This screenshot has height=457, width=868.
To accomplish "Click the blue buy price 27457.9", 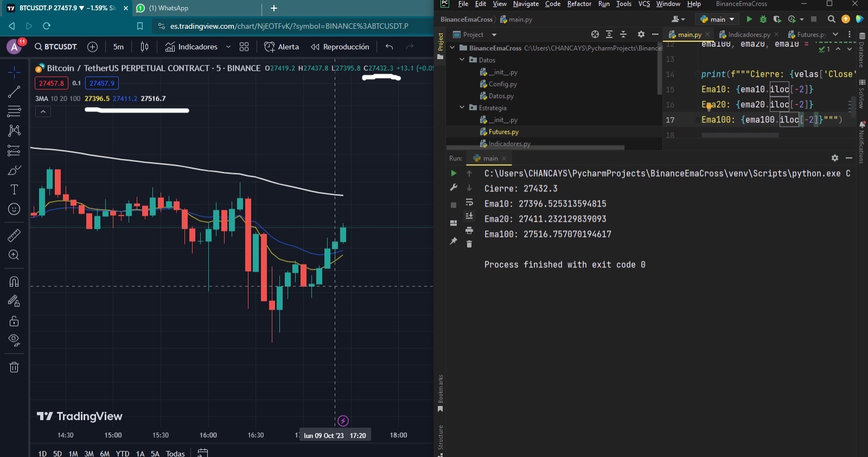I will (102, 83).
